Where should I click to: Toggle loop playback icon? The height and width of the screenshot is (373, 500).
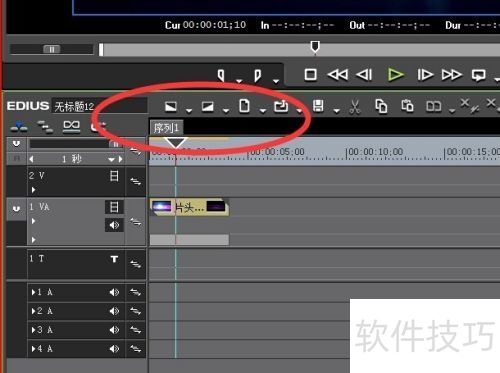tap(478, 75)
